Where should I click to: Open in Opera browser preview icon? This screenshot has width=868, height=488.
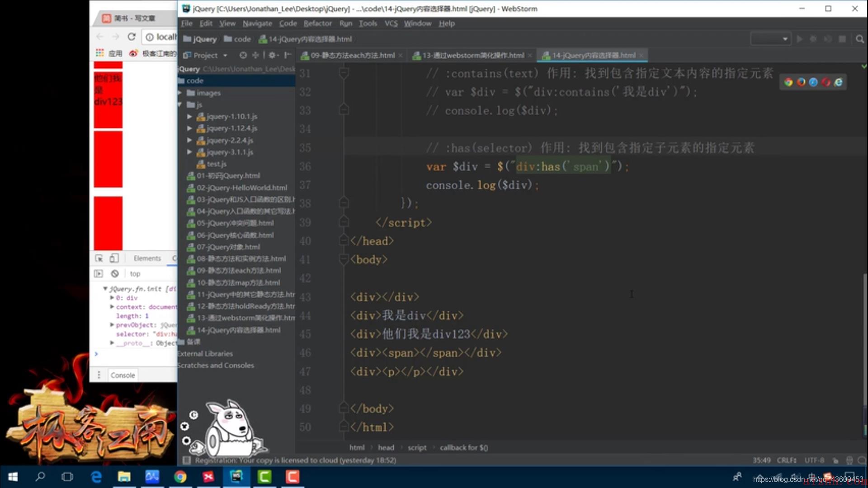click(826, 82)
